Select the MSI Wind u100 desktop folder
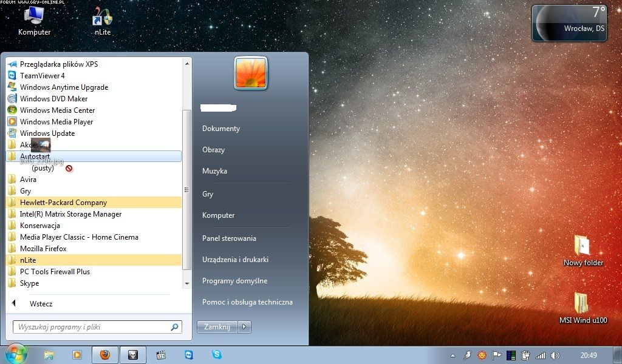622x364 pixels. [583, 309]
